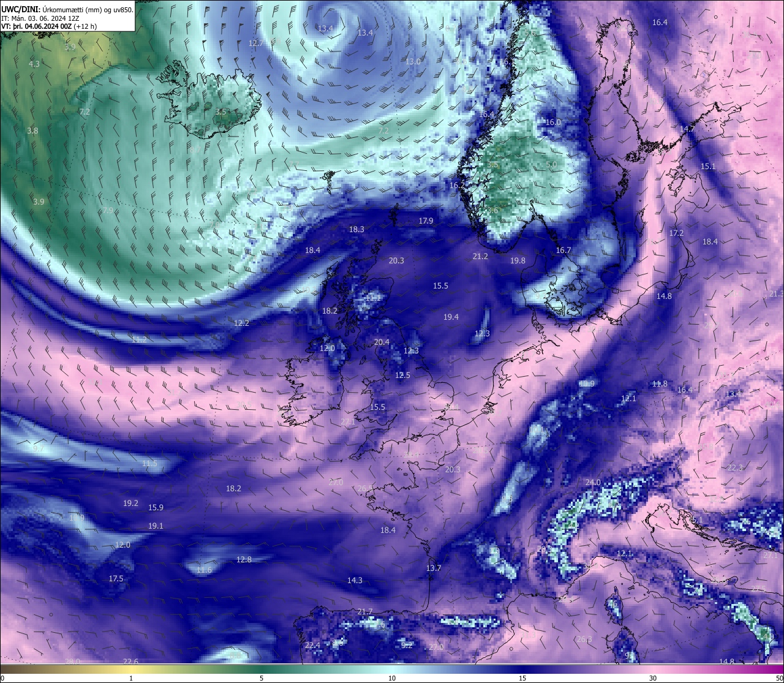784x683 pixels.
Task: Click the map value '16.0' over Norway
Action: (553, 122)
